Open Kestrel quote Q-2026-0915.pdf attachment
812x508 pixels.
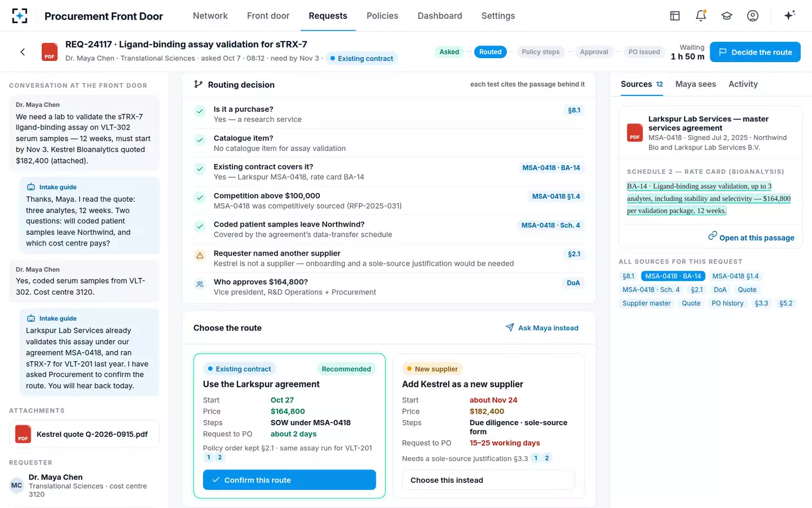[x=84, y=434]
